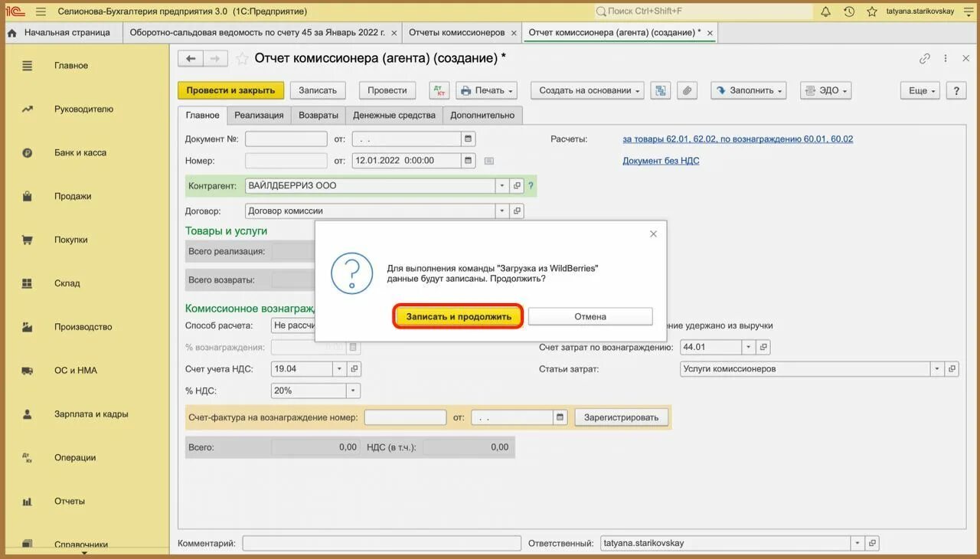Open за товары 62.01, 62.02 расчеты link

coord(737,139)
